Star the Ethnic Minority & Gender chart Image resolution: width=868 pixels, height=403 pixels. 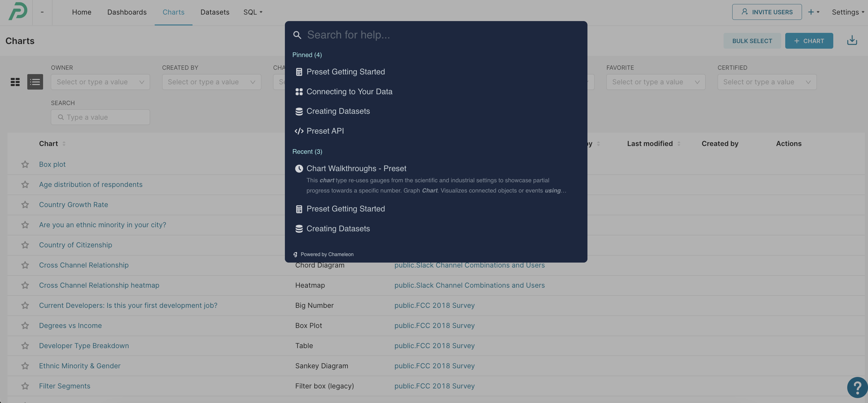pos(25,366)
